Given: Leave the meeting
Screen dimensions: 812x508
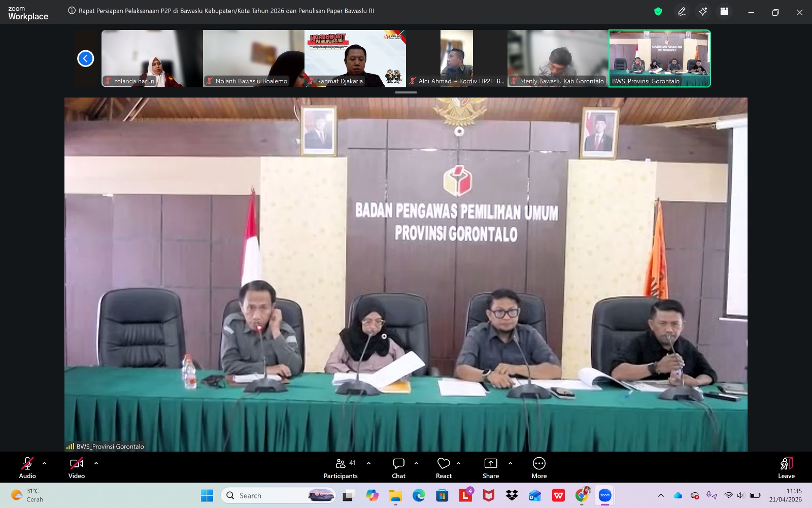Looking at the screenshot, I should (x=786, y=468).
